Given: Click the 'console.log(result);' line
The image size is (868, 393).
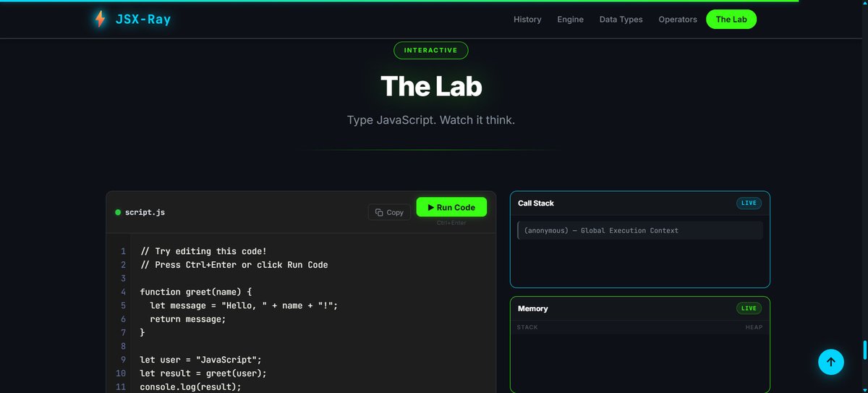Looking at the screenshot, I should [191, 387].
